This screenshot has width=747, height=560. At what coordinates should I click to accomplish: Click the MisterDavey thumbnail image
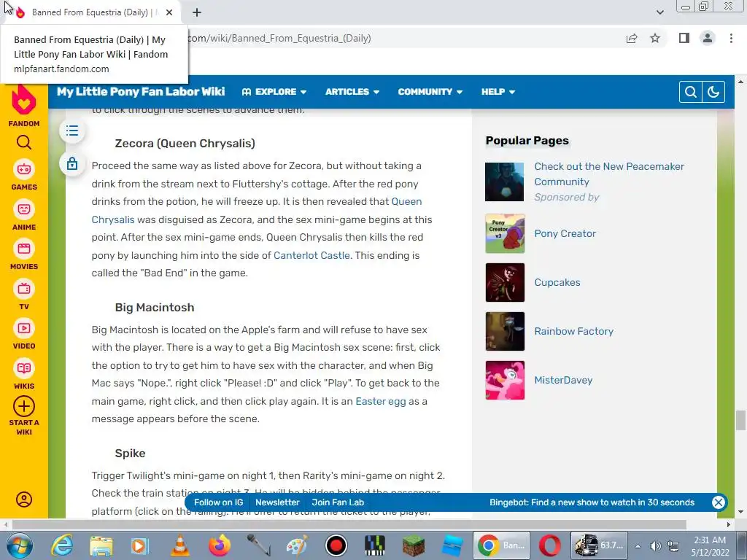point(505,380)
